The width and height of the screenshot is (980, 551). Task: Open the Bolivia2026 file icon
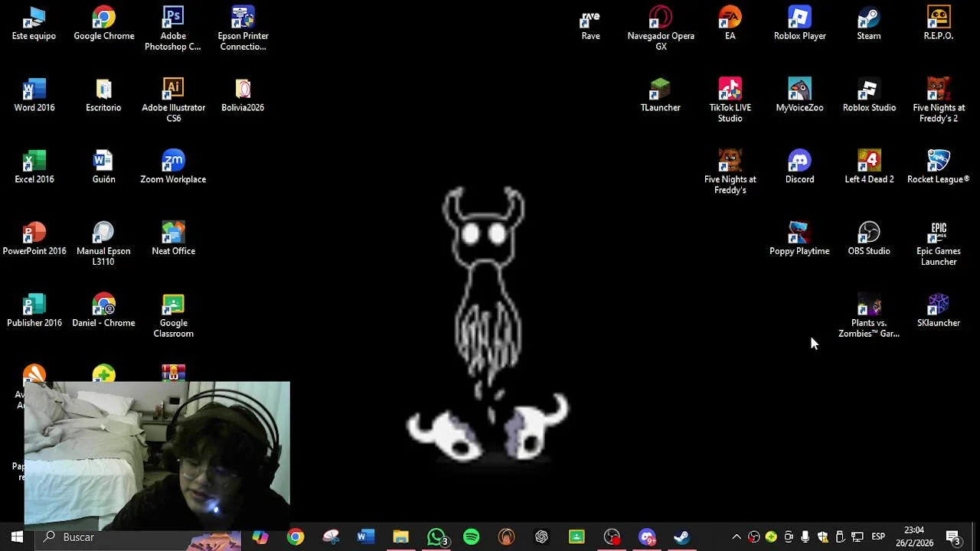click(243, 96)
